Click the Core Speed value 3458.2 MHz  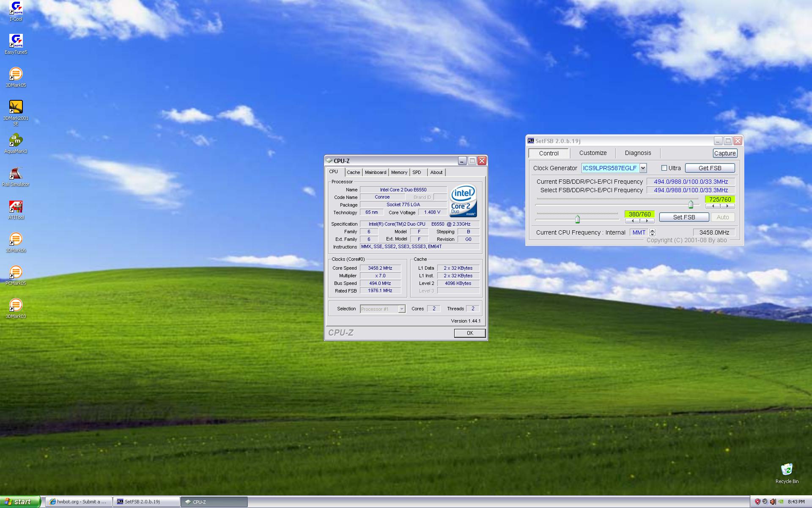click(380, 268)
